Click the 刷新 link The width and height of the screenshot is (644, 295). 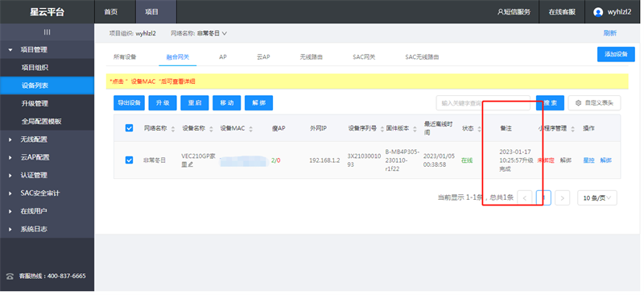pyautogui.click(x=610, y=33)
